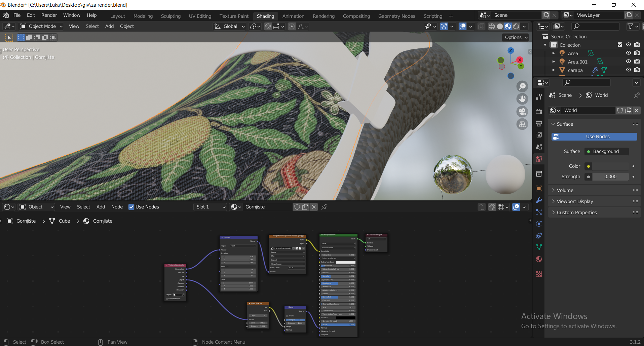Switch to UV Editing workspace tab

click(200, 16)
